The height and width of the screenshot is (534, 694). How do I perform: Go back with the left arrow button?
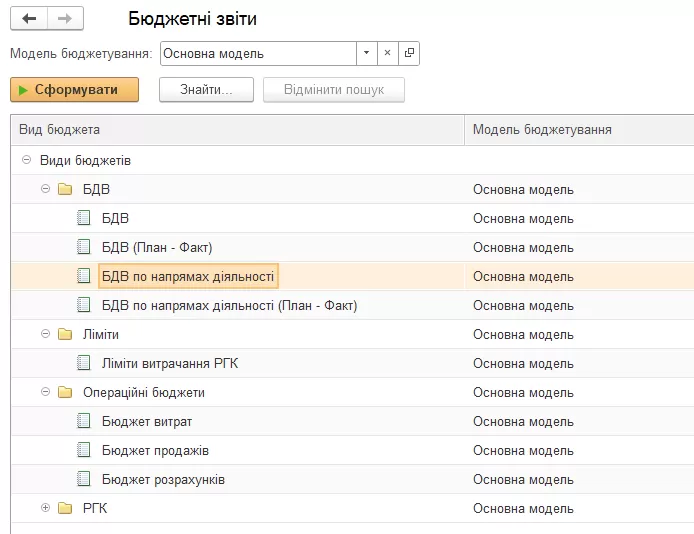point(29,19)
